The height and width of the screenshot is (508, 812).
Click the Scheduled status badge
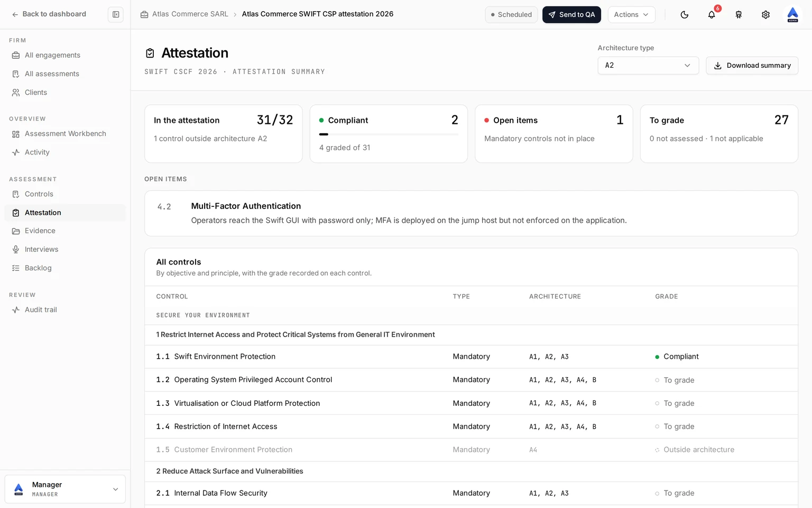511,15
